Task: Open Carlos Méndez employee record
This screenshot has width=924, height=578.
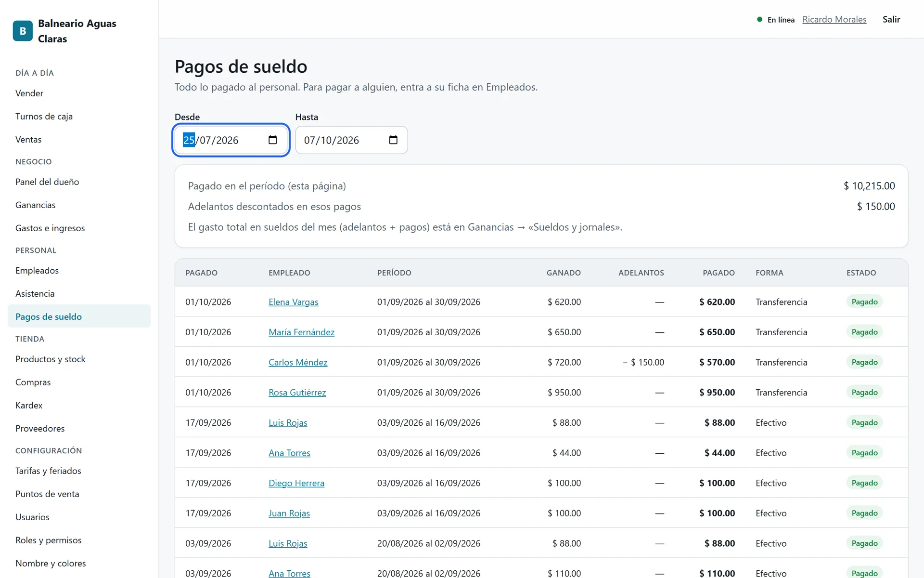Action: (x=298, y=362)
